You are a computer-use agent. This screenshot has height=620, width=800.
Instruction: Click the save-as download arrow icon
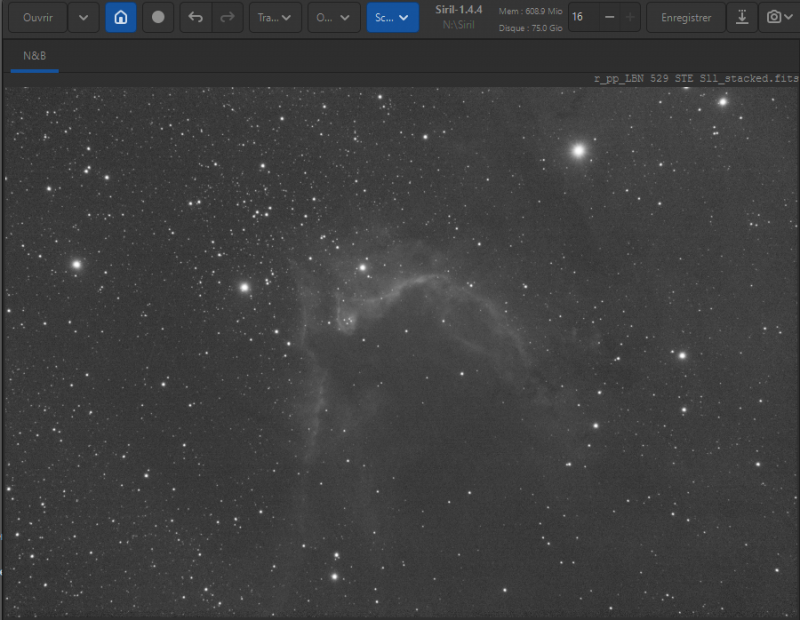click(x=742, y=17)
